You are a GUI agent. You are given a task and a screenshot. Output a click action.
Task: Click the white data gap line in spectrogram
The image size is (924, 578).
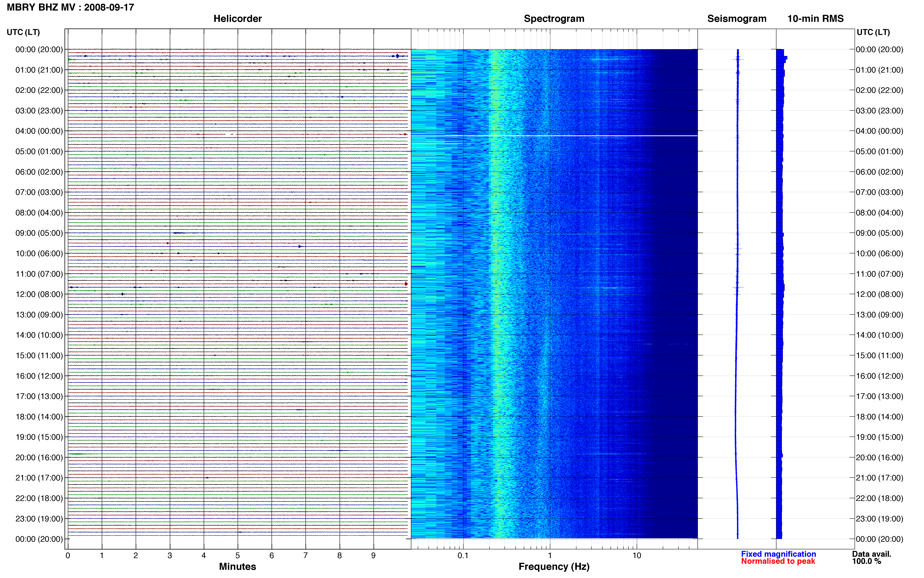(x=554, y=136)
